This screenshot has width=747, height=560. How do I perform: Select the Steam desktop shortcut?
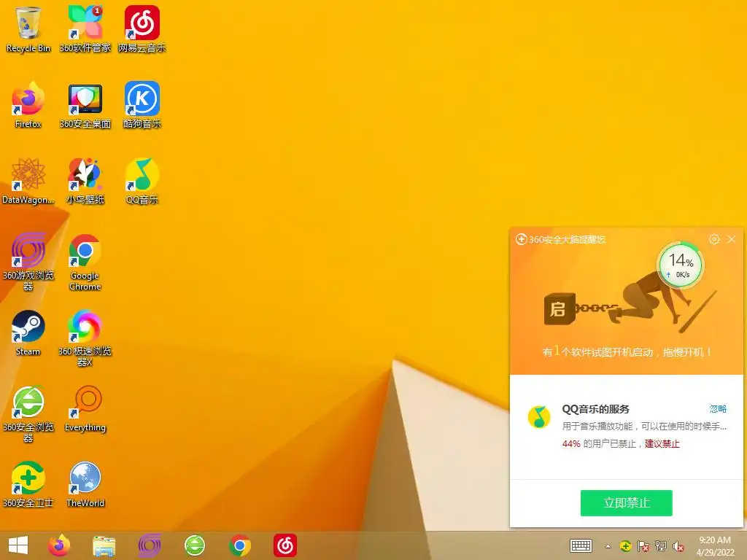(x=28, y=332)
